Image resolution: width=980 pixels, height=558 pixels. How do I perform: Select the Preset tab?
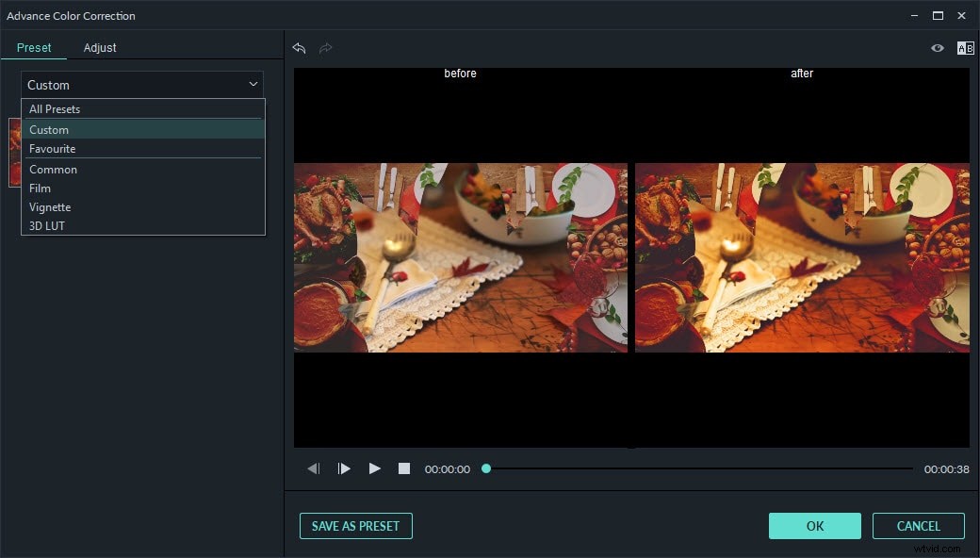click(35, 47)
